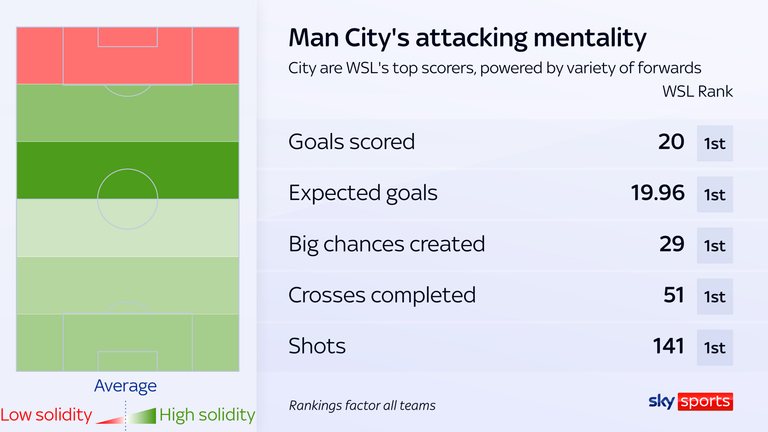Select the palest green zone below the halfway line

pyautogui.click(x=128, y=228)
